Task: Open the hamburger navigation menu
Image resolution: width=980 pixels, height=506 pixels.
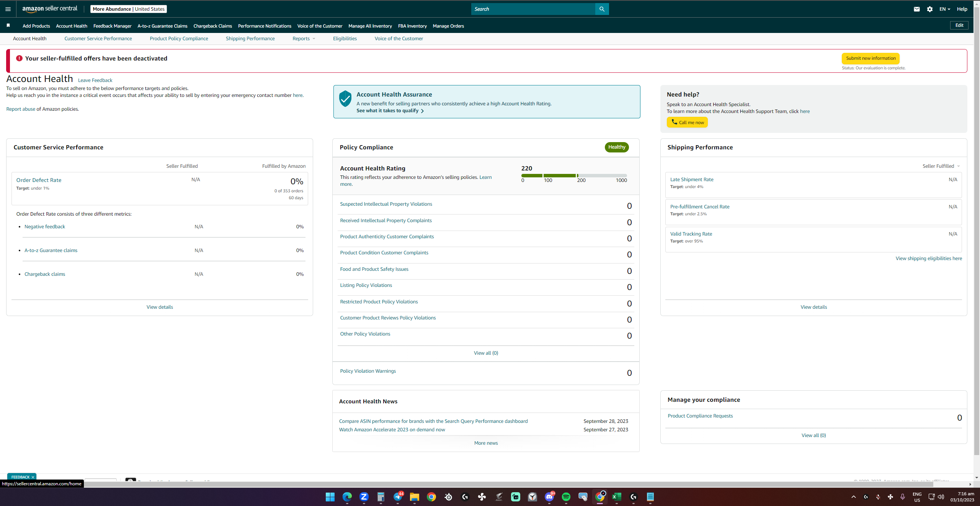Action: 8,9
